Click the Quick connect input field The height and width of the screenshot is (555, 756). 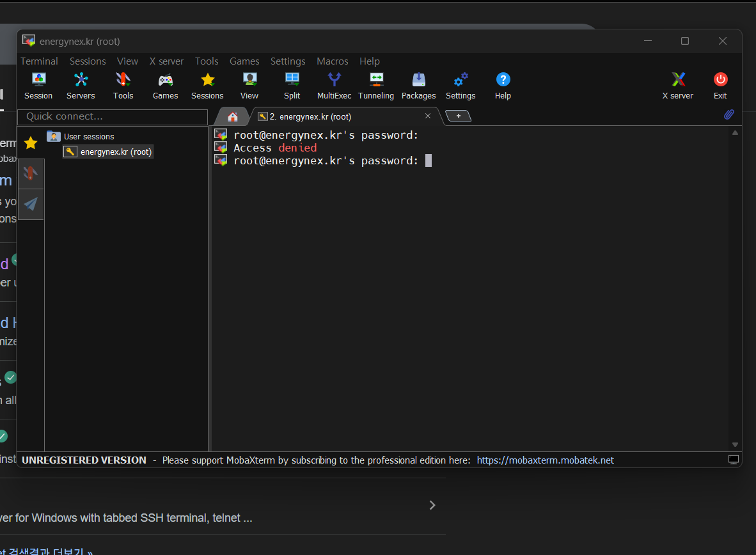[x=113, y=116]
